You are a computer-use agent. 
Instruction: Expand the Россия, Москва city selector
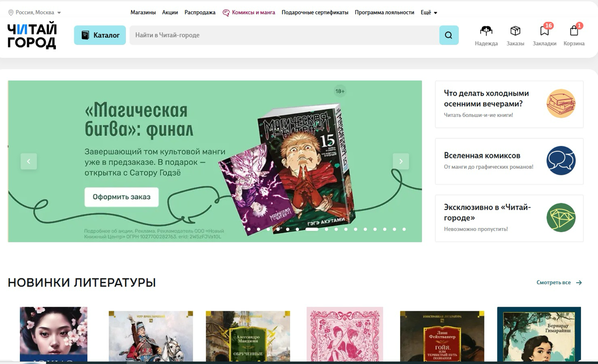(35, 12)
